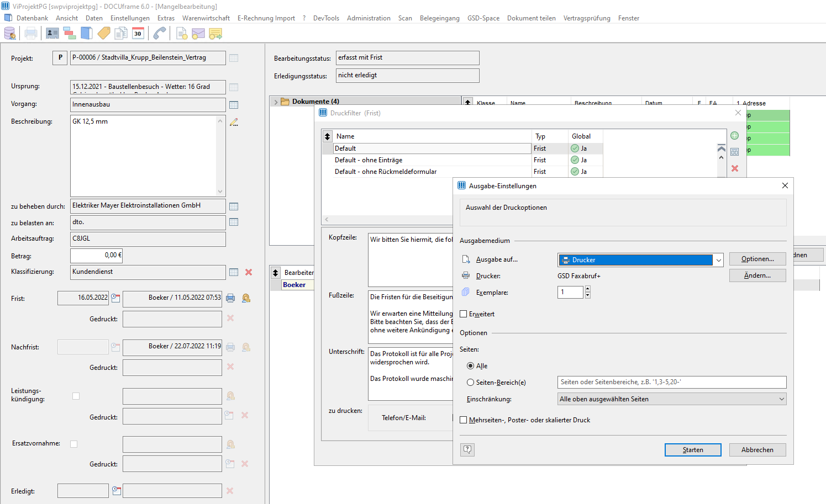Open the Administration menu
Viewport: 826px width, 504px height.
(369, 18)
